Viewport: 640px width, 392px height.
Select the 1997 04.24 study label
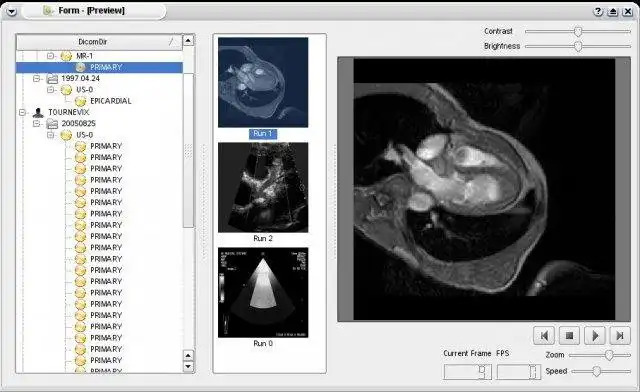80,78
